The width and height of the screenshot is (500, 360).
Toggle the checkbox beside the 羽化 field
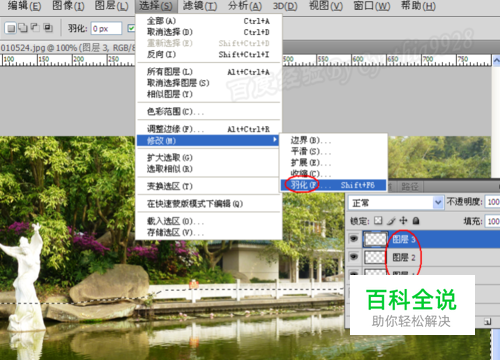[131, 29]
